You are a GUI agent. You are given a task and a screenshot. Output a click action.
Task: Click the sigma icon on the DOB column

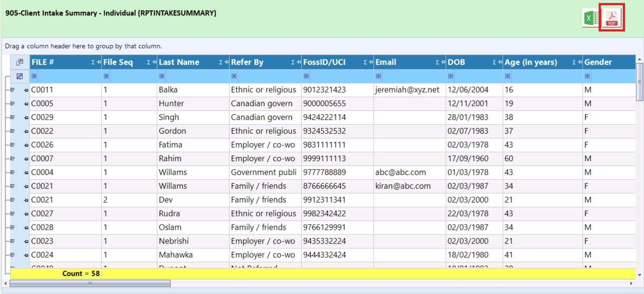point(495,63)
